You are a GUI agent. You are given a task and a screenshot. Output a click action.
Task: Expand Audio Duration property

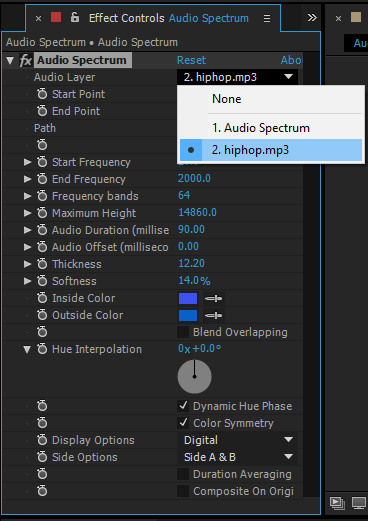click(27, 230)
